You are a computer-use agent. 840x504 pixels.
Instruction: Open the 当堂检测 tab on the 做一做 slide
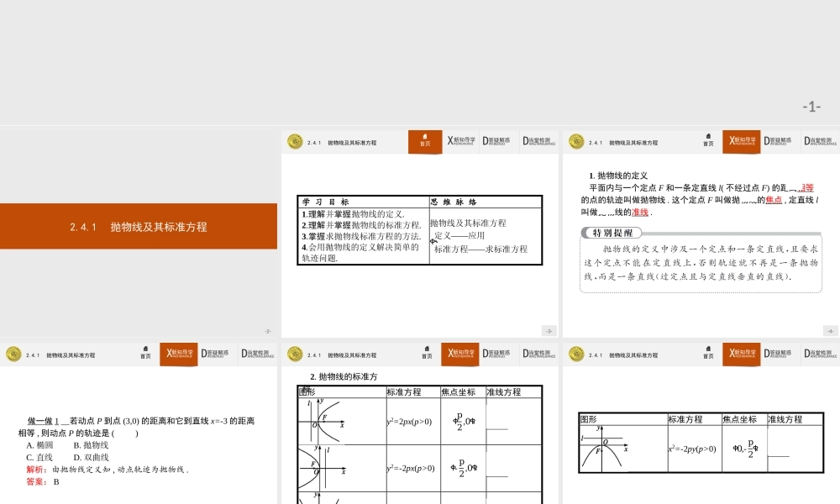257,354
